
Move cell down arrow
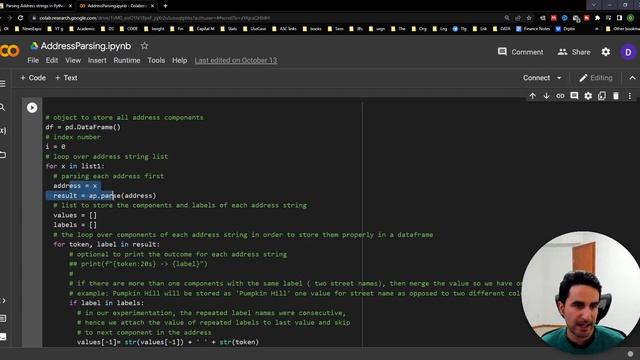[x=547, y=96]
